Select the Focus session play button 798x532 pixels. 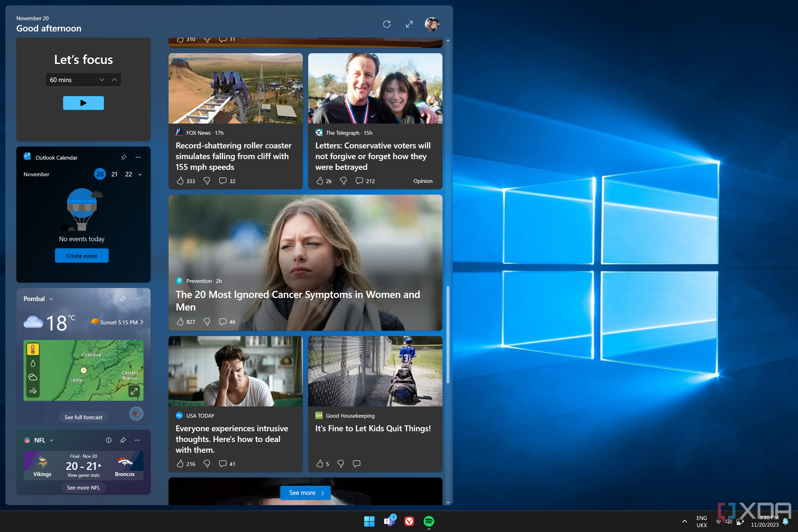84,103
